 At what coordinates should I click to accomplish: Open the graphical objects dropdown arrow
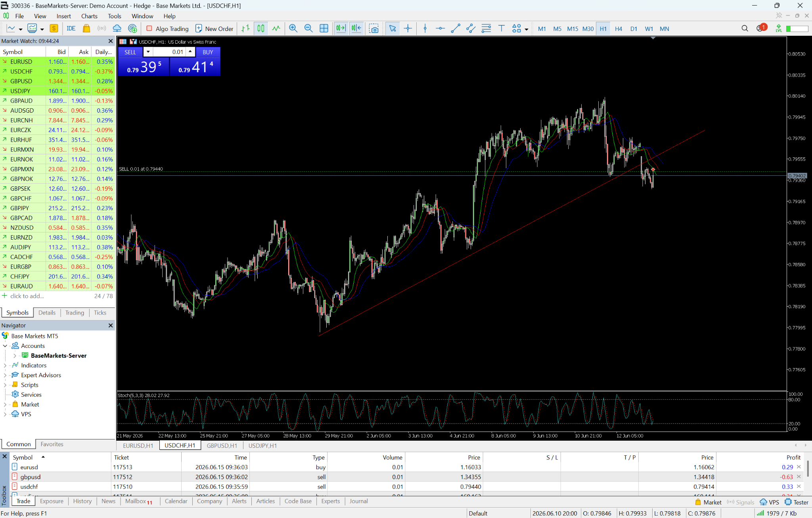coord(527,29)
